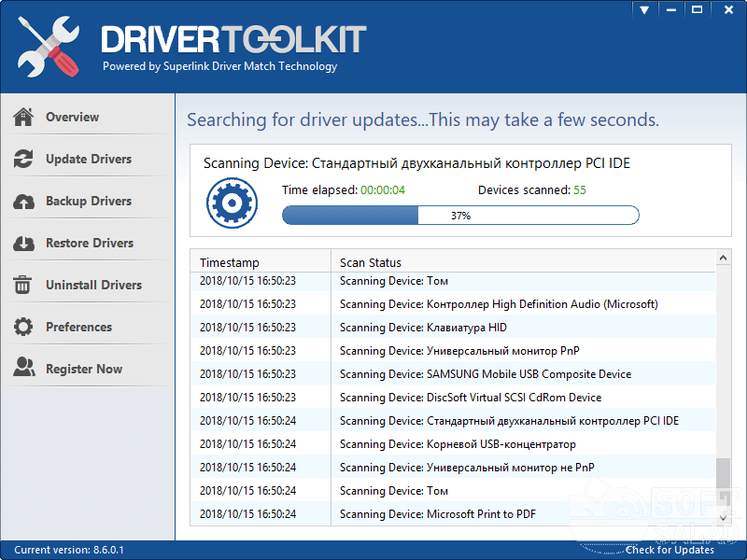Select the Универсальный монитор PnP row

(x=453, y=351)
